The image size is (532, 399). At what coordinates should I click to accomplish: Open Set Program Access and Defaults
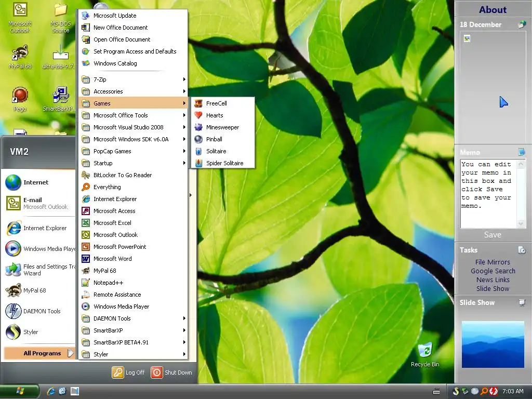(x=134, y=51)
